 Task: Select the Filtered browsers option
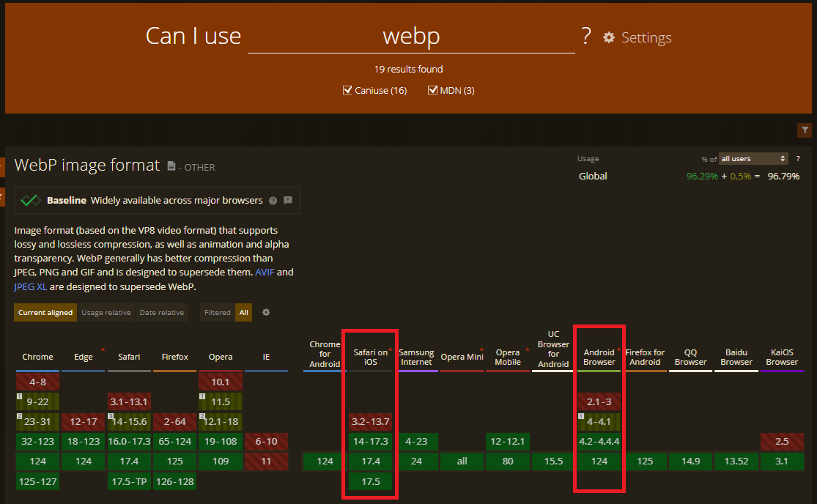click(218, 312)
